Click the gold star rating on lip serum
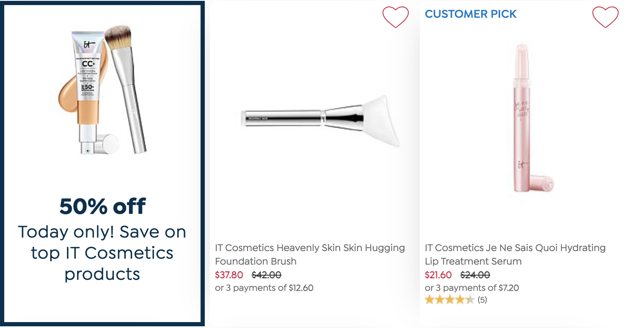Viewport: 644px width, 328px height. (x=450, y=300)
